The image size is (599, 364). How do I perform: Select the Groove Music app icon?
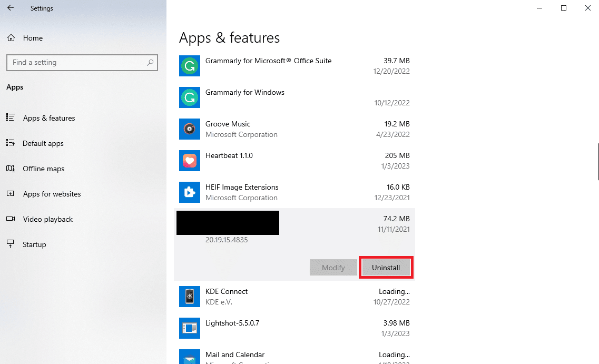click(x=190, y=129)
